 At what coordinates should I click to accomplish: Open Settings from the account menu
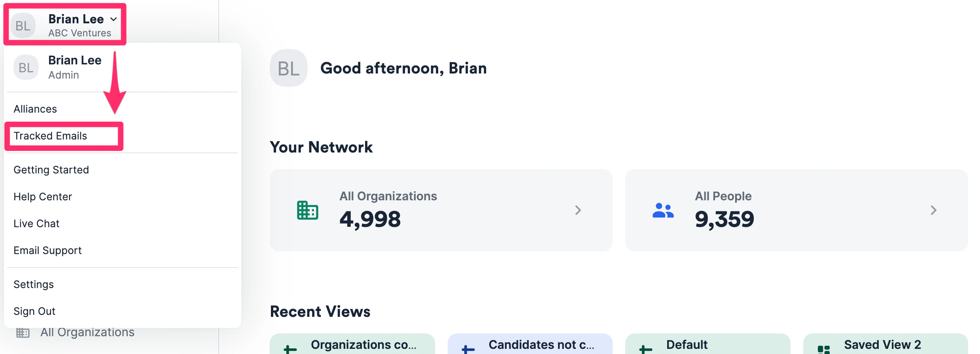34,284
